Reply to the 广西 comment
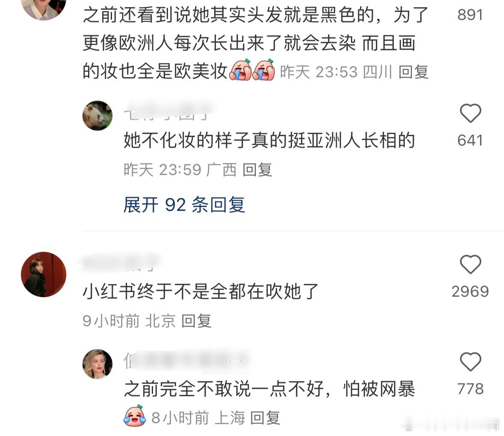 [257, 170]
